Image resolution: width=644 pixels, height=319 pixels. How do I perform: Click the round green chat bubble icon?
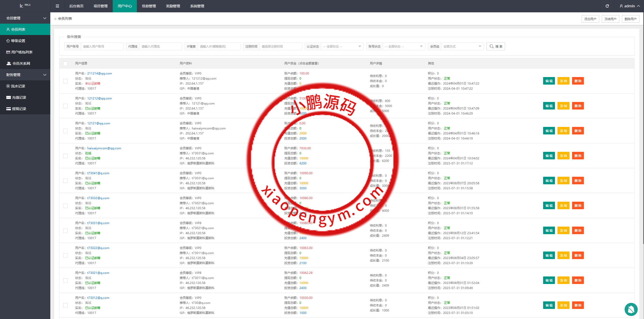[x=631, y=309]
